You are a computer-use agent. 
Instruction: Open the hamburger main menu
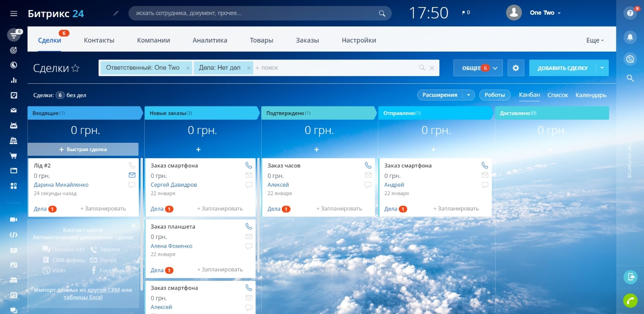click(13, 13)
